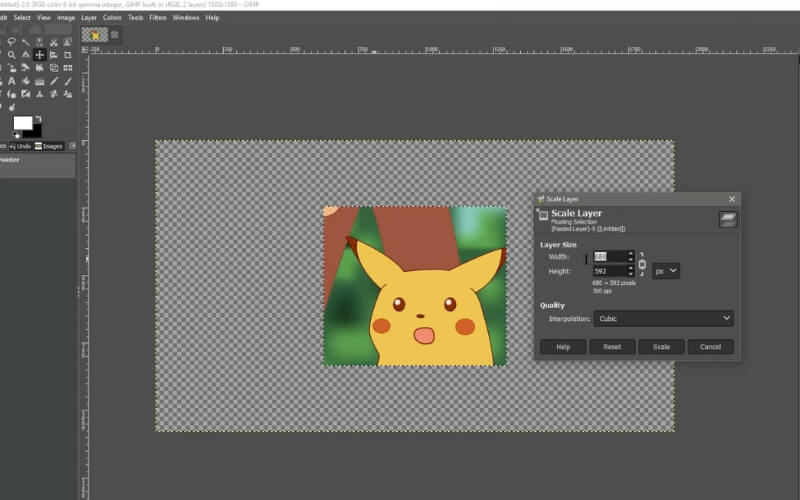Open the Interpolation Cubic dropdown
The height and width of the screenshot is (500, 800).
(x=664, y=318)
